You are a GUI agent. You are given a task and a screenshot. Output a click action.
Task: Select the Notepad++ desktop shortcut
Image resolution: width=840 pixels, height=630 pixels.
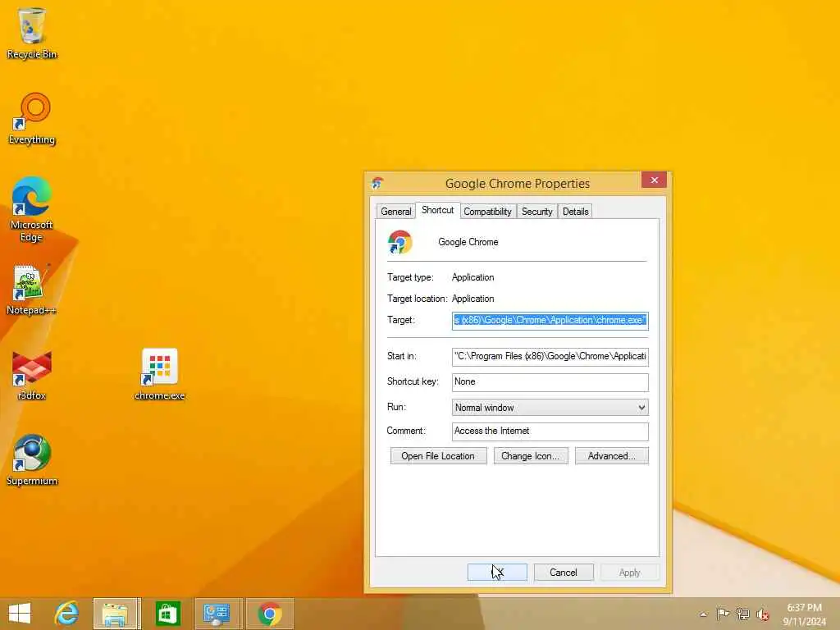[31, 290]
